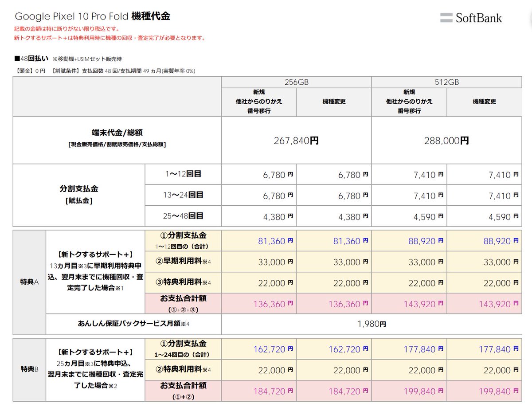Click the red note '記載の金額は特に断りがない限り税込です。'

[x=66, y=29]
